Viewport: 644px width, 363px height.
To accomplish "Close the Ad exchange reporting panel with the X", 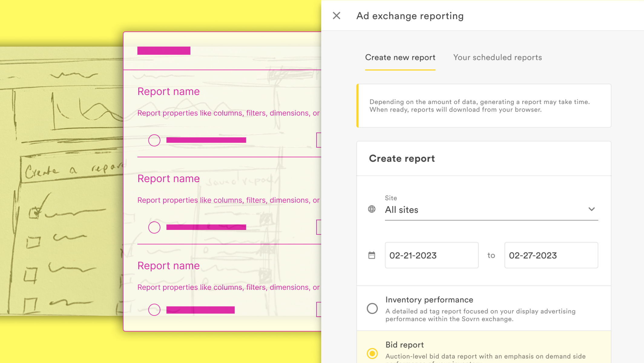I will 337,15.
